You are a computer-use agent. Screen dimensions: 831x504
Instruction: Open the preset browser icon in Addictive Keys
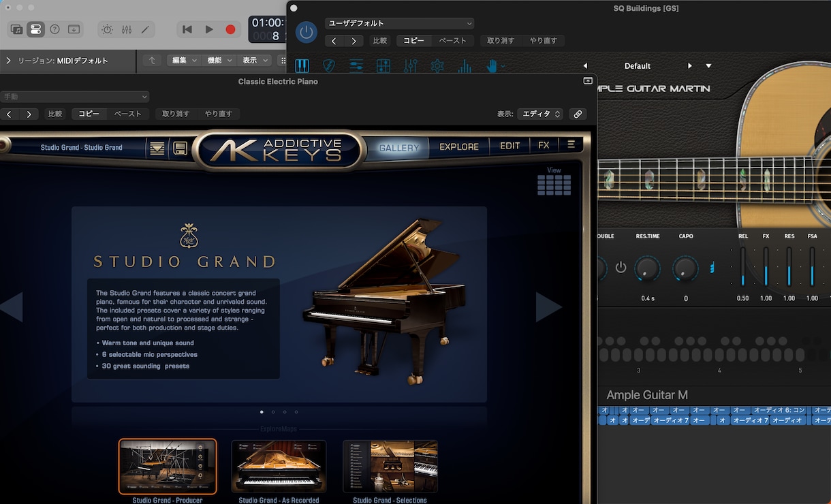coord(157,148)
